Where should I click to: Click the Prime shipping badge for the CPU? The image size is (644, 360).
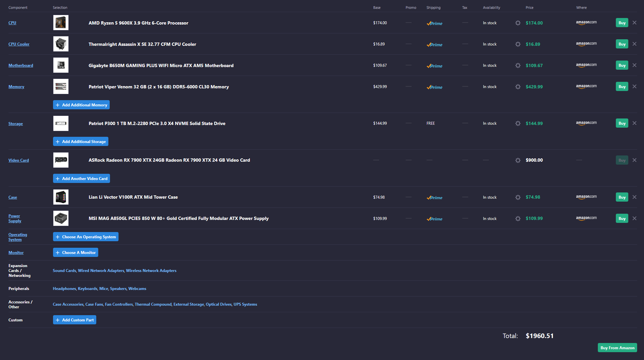click(x=434, y=23)
